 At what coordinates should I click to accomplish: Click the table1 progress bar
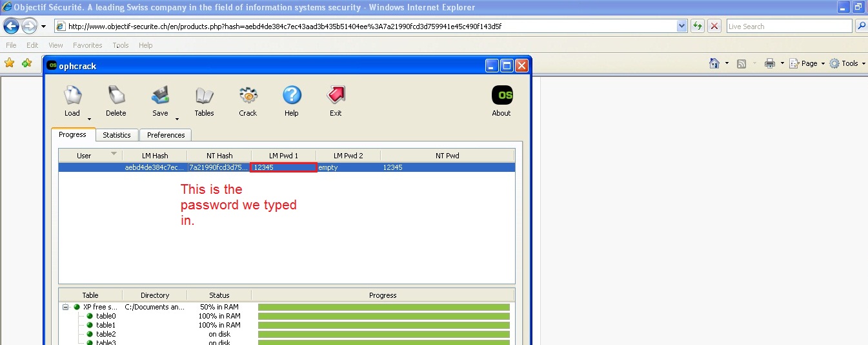tap(384, 325)
